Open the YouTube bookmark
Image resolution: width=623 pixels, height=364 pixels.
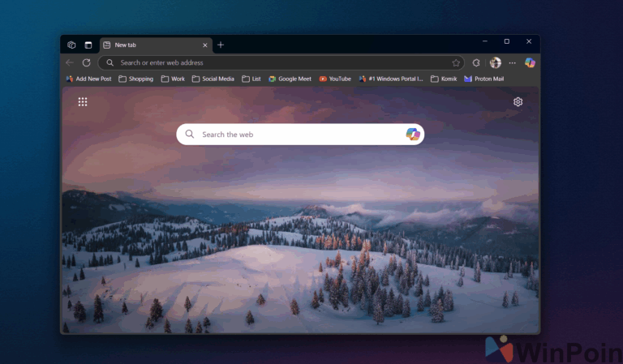coord(335,79)
